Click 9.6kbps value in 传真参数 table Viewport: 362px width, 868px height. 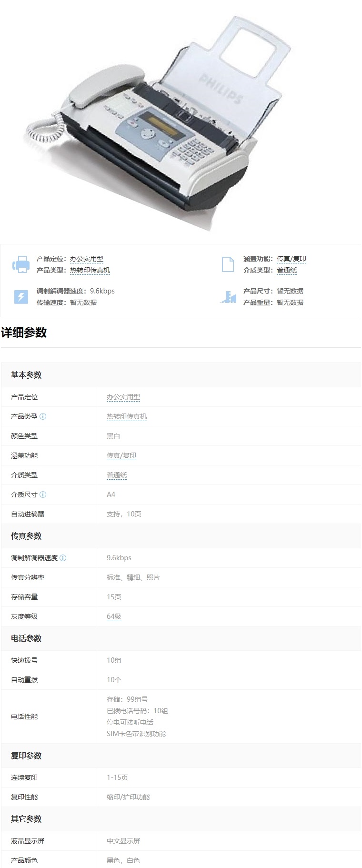(119, 558)
